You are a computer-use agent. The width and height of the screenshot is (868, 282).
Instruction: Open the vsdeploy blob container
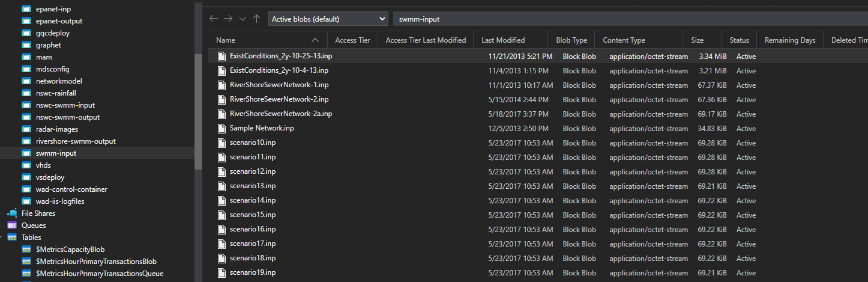(x=50, y=177)
